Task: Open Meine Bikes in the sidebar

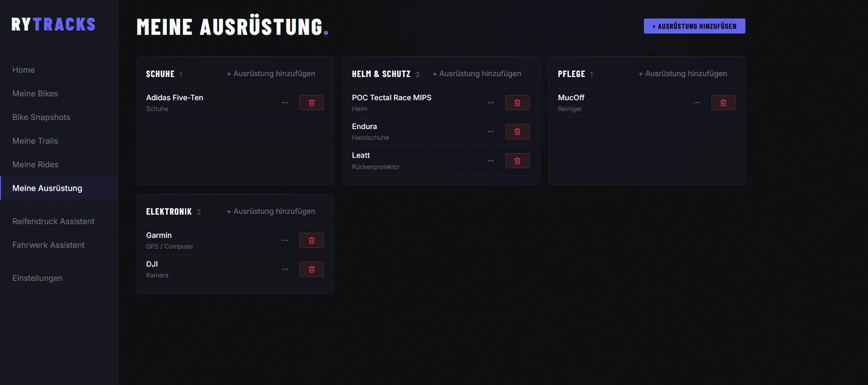Action: pyautogui.click(x=35, y=93)
